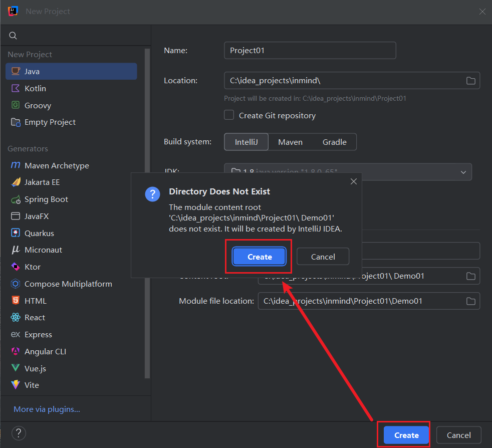Confirm Create in Directory Does Not Exist dialog
This screenshot has height=448, width=492.
click(259, 257)
